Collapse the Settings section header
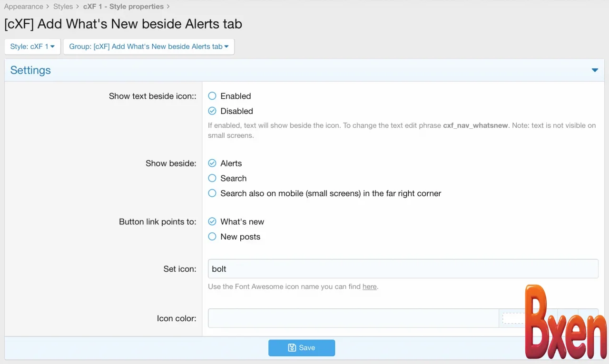This screenshot has width=609, height=364. pos(30,70)
